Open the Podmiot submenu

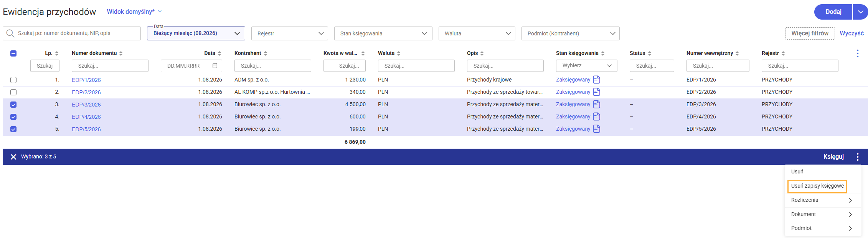[x=823, y=228]
